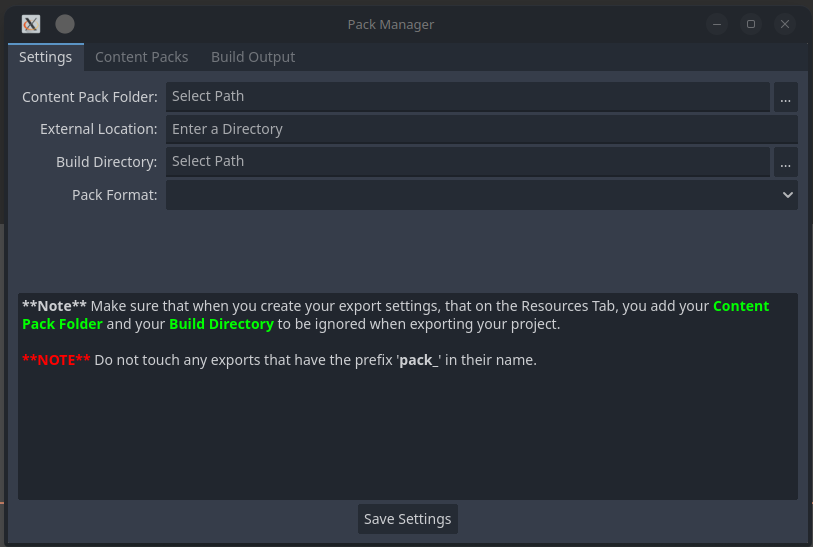This screenshot has width=813, height=547.
Task: Switch to the Settings tab
Action: pyautogui.click(x=46, y=57)
